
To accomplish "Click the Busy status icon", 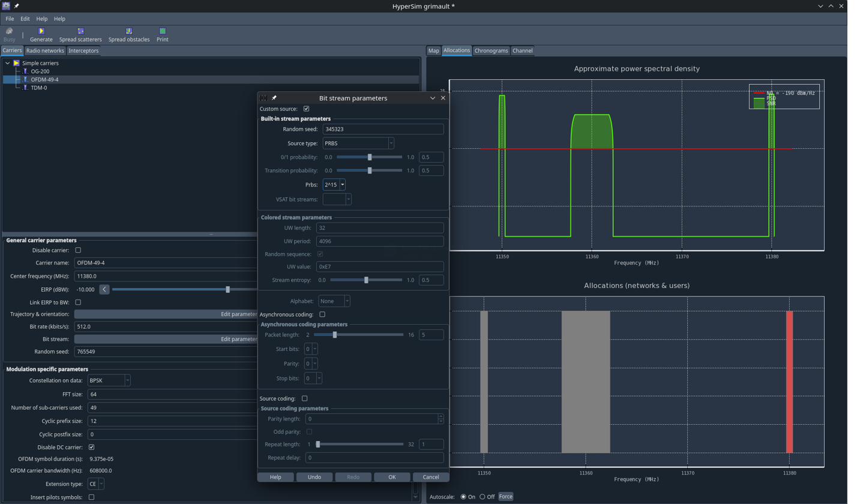I will click(10, 31).
